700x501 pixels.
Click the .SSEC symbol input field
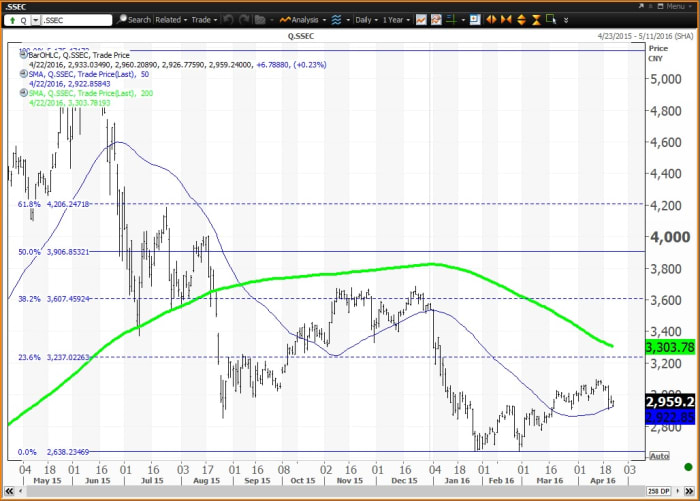point(78,19)
